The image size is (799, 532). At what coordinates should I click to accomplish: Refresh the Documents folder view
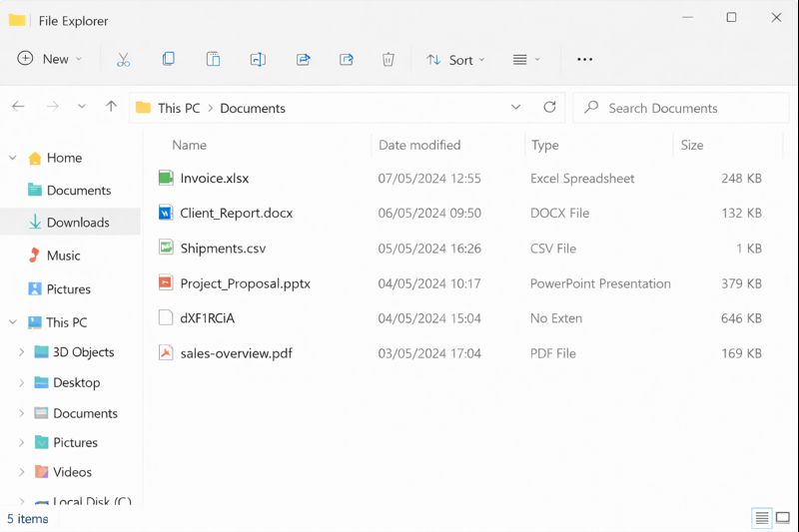click(x=549, y=108)
